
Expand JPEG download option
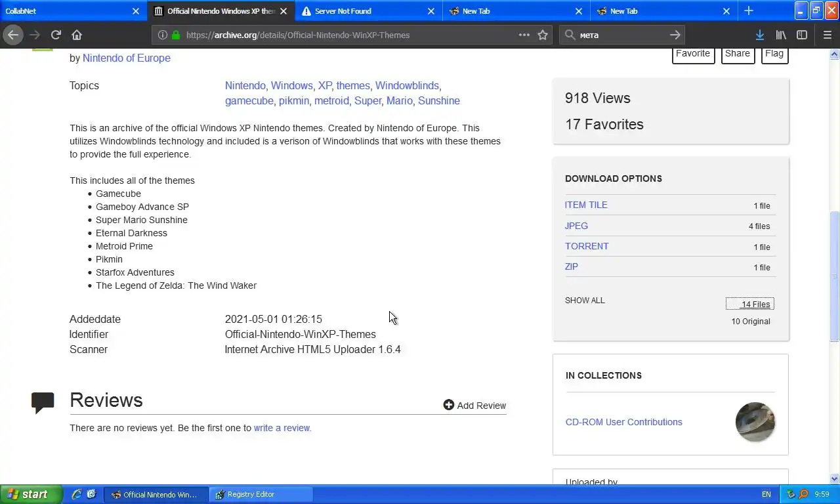(576, 226)
